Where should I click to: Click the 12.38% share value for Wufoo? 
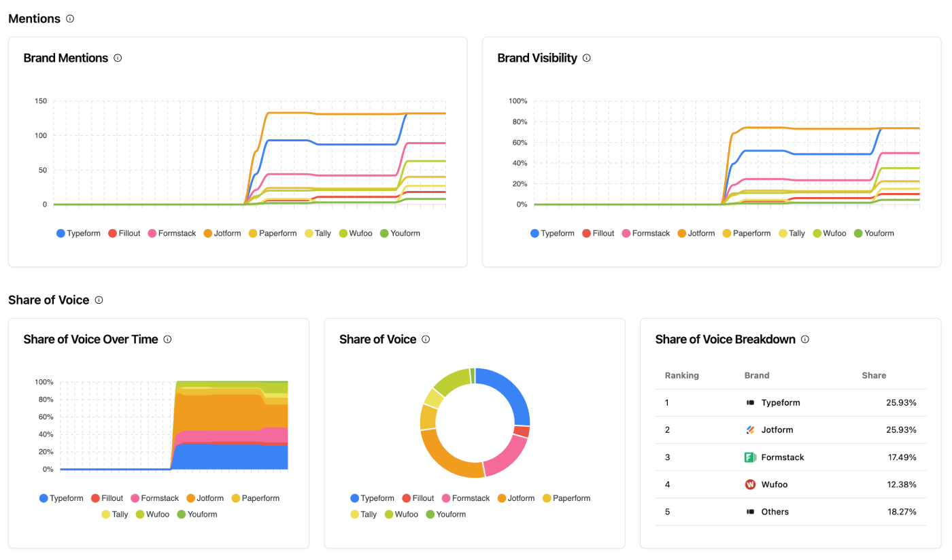902,485
